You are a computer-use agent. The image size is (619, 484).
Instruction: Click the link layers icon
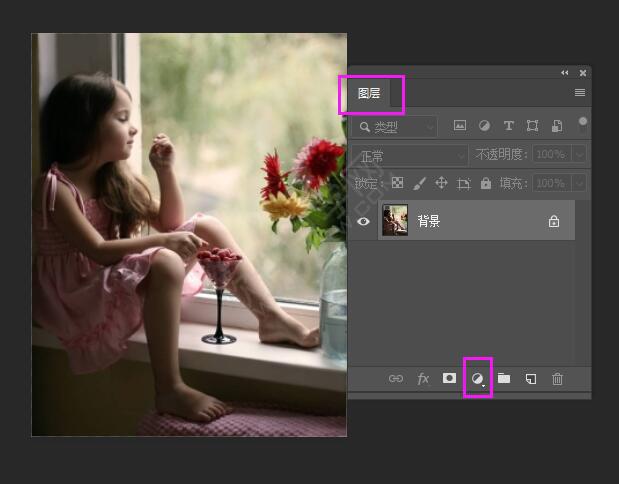(x=396, y=379)
